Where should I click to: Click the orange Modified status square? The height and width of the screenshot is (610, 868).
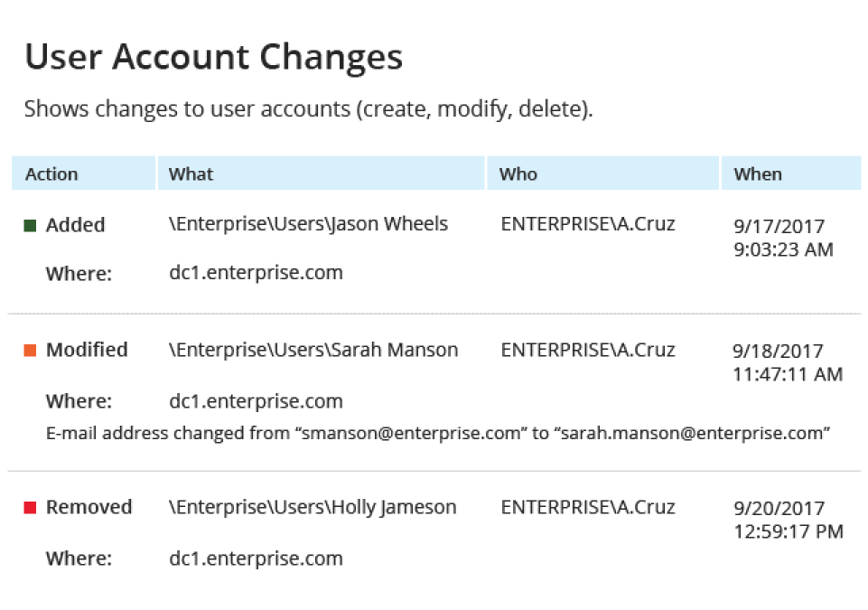click(x=30, y=350)
